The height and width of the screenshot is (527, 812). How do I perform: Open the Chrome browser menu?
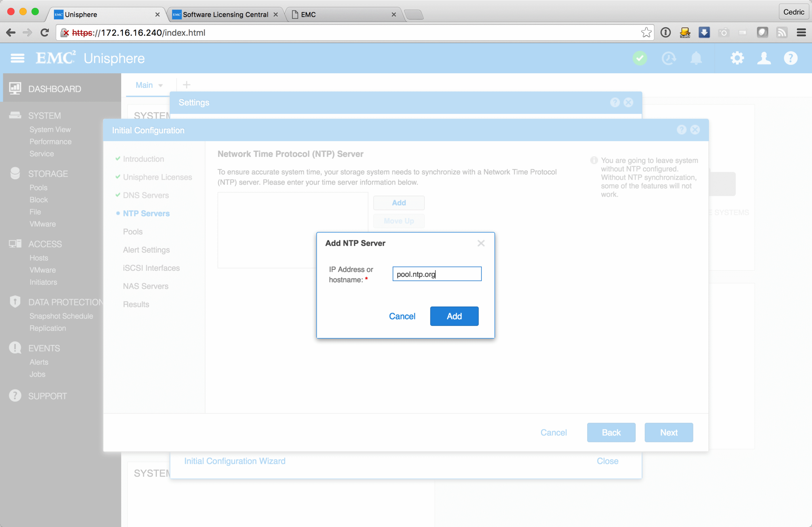point(801,32)
